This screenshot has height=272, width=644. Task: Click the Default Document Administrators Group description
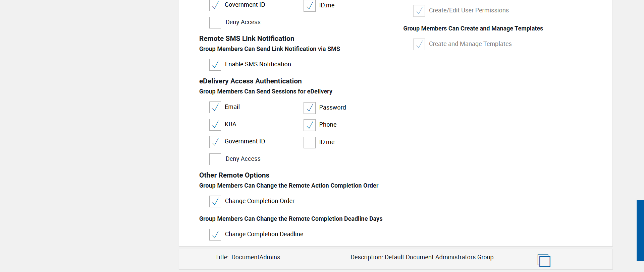point(439,257)
